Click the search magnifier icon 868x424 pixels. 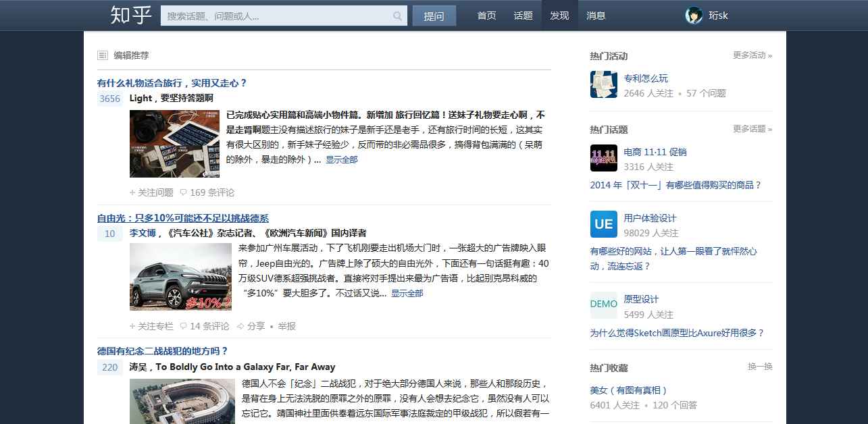coord(398,16)
